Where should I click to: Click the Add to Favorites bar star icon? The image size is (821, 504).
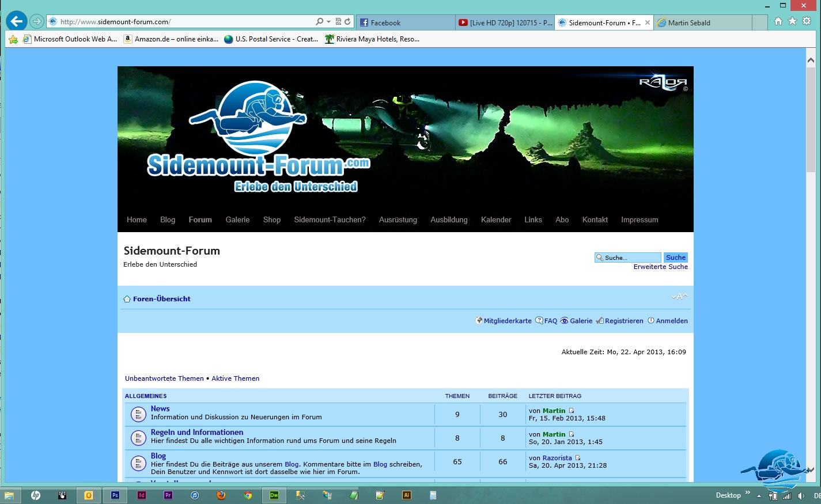coord(13,39)
